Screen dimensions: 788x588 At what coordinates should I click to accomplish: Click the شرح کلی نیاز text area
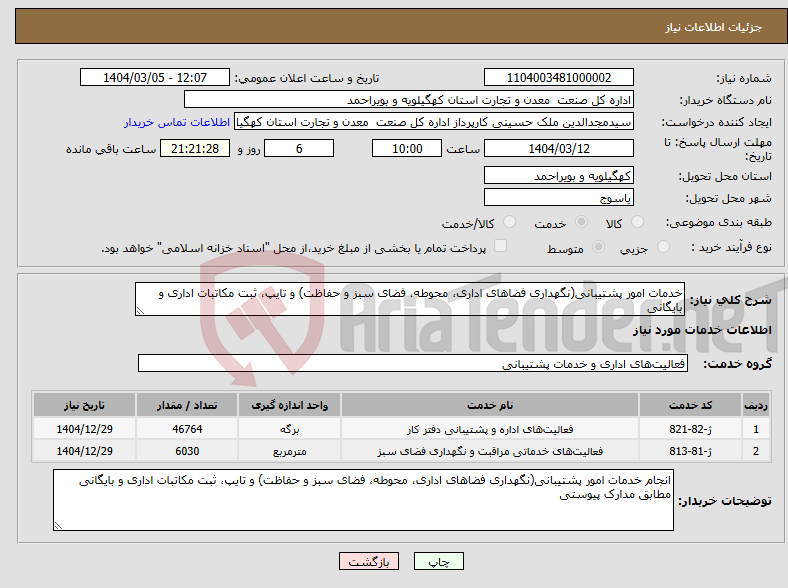point(410,299)
